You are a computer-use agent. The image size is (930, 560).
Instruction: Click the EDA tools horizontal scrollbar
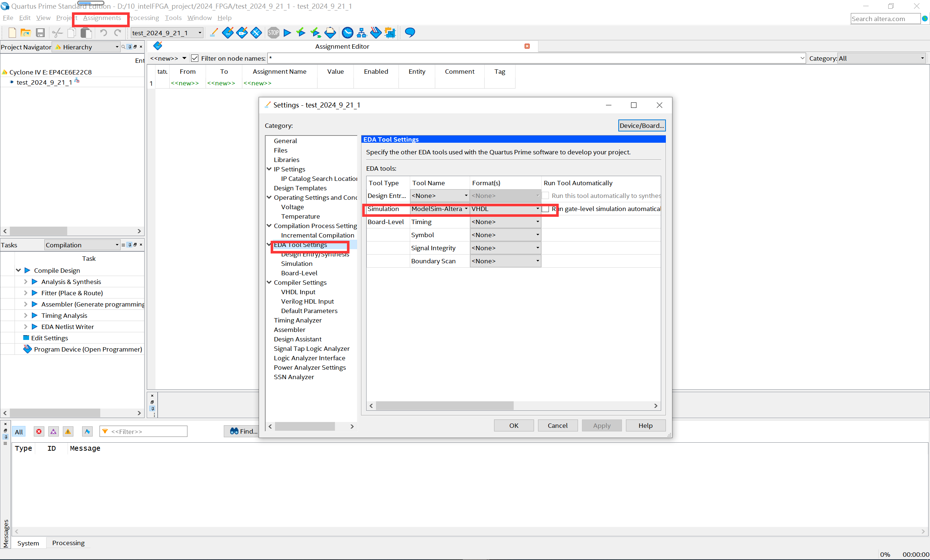[x=445, y=406]
